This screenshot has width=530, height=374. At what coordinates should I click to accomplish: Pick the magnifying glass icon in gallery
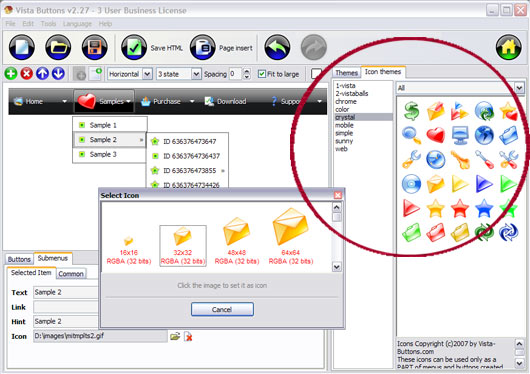point(411,135)
